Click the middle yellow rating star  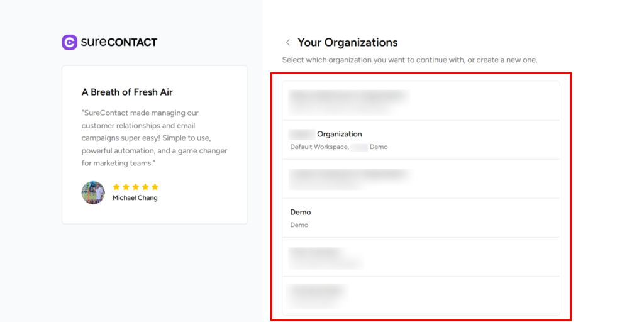(x=136, y=187)
